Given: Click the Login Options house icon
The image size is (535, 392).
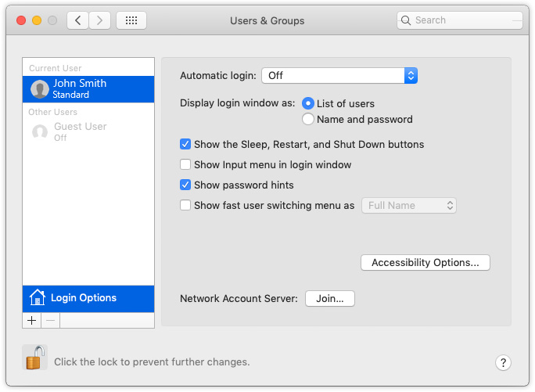Looking at the screenshot, I should (37, 297).
